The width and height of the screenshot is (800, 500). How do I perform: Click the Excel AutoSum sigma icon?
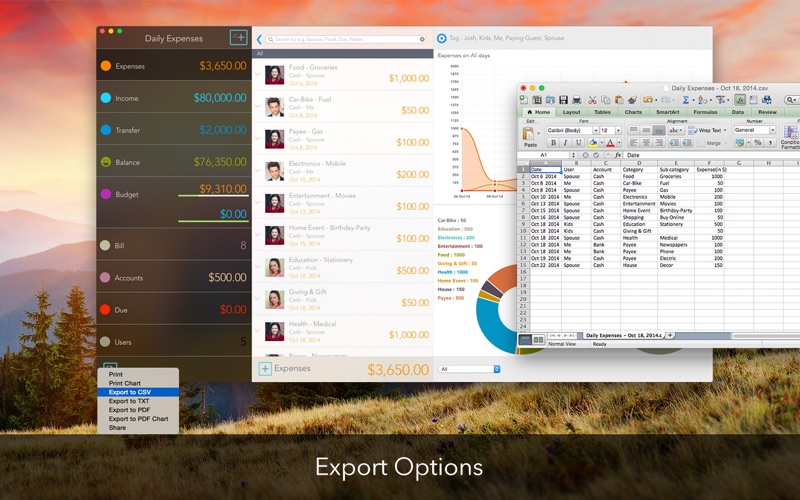point(686,100)
